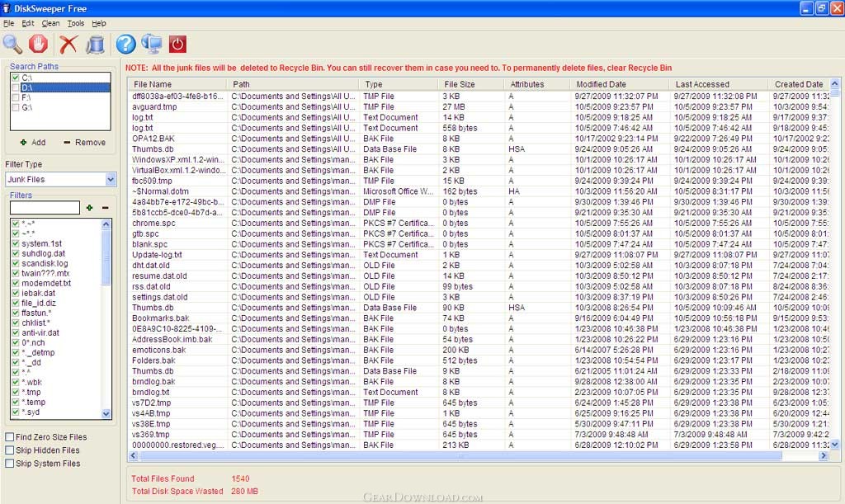Open help via the blue question mark icon
Viewport: 845px width, 504px height.
pos(125,45)
